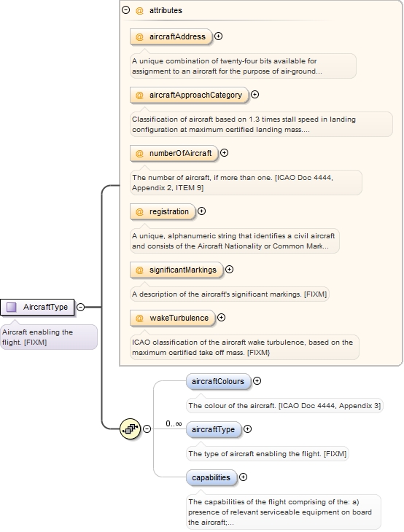The height and width of the screenshot is (532, 404).
Task: Collapse the AircraftType node
Action: point(80,307)
